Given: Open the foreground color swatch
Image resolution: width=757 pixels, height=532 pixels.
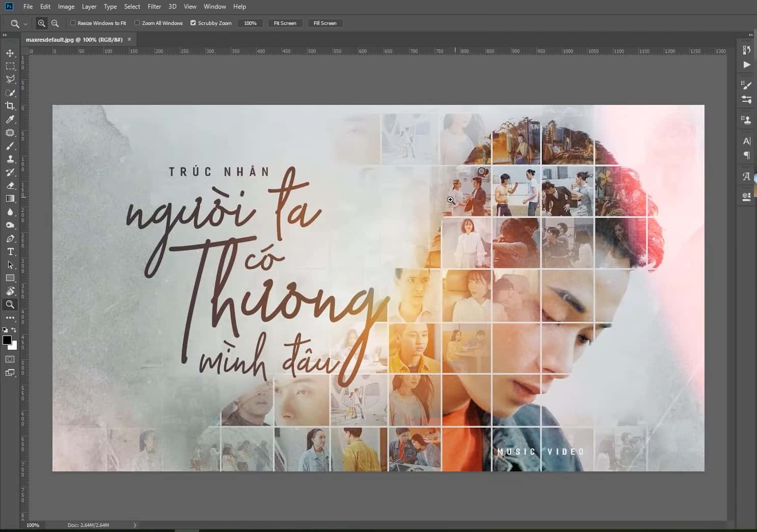Looking at the screenshot, I should tap(7, 340).
